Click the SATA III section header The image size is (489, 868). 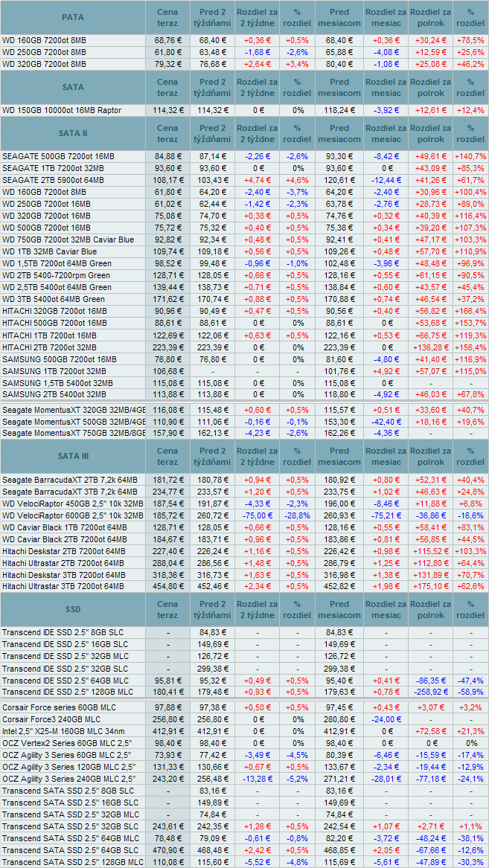point(73,457)
